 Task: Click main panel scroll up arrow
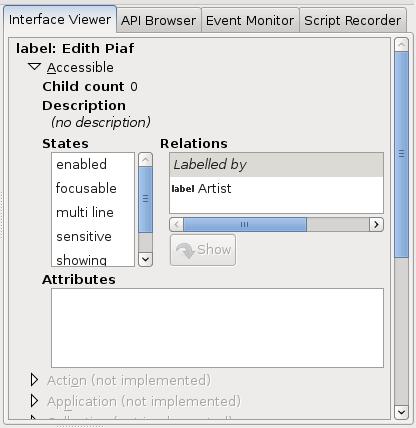401,44
